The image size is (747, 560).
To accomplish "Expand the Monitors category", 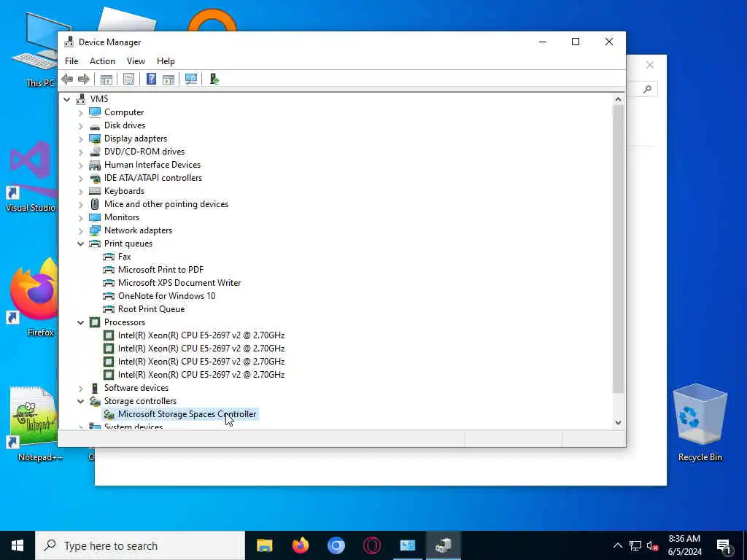I will 80,217.
